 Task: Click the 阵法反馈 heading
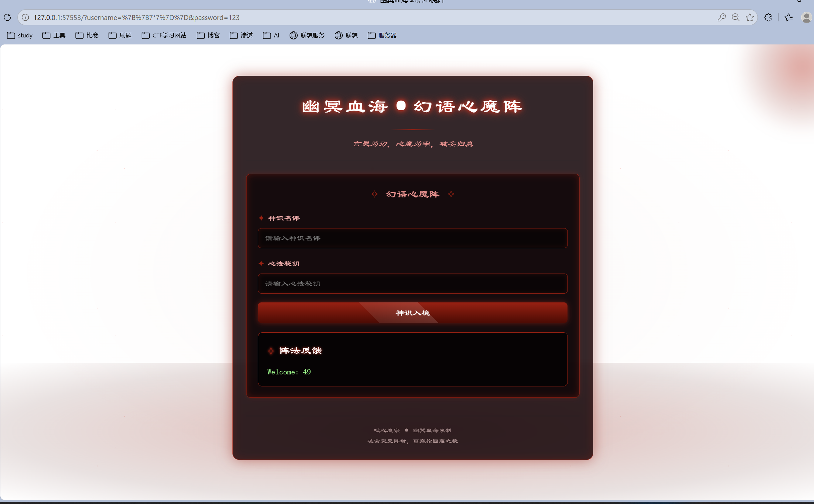(x=301, y=351)
